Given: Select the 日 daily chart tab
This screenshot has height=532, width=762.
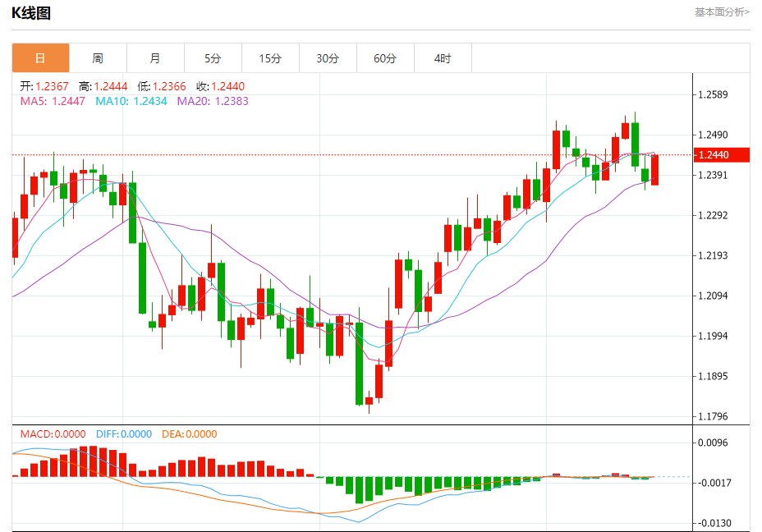Looking at the screenshot, I should (41, 58).
